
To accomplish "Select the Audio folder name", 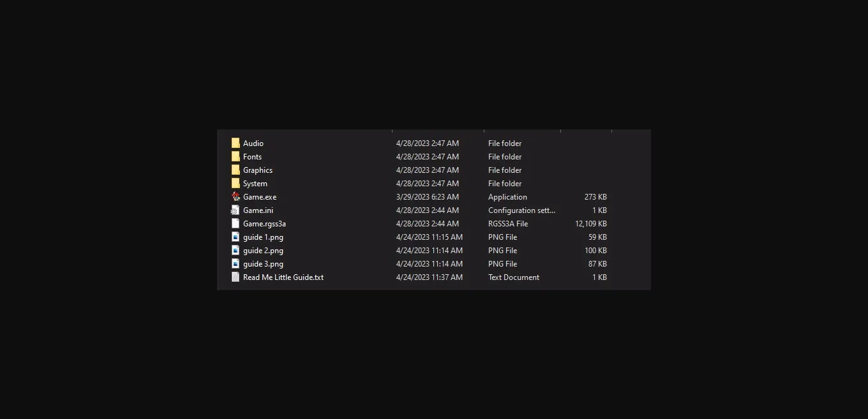I will (x=253, y=143).
